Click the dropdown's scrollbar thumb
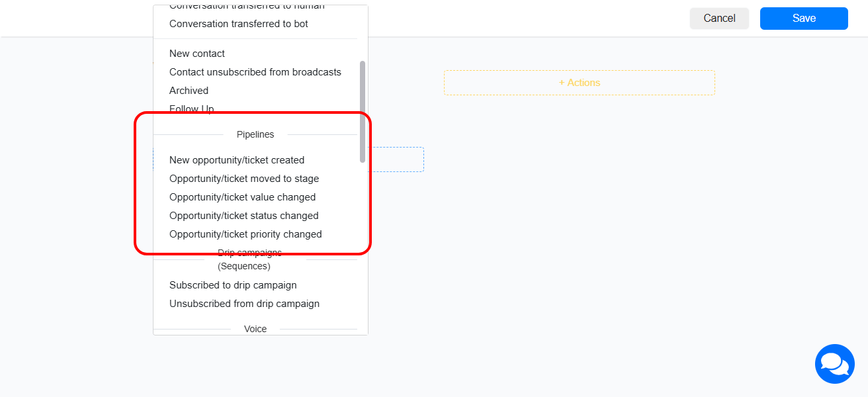868x397 pixels. [x=362, y=111]
